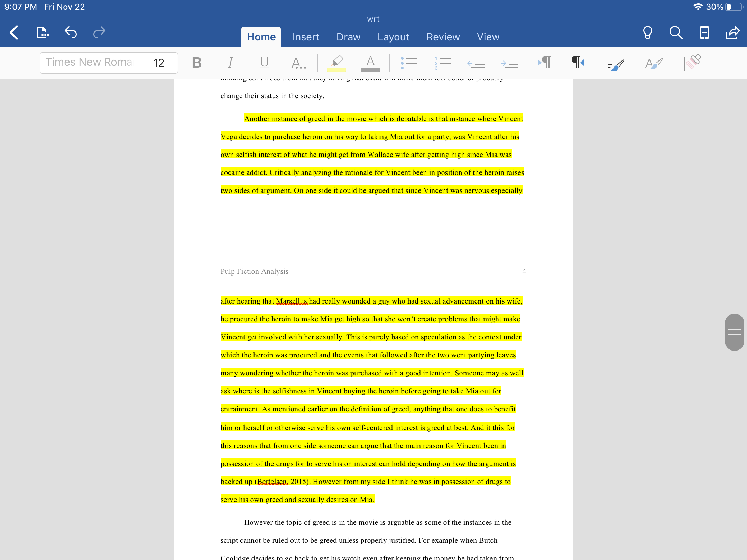
Task: Open the Tell Me lightbulb
Action: tap(647, 33)
